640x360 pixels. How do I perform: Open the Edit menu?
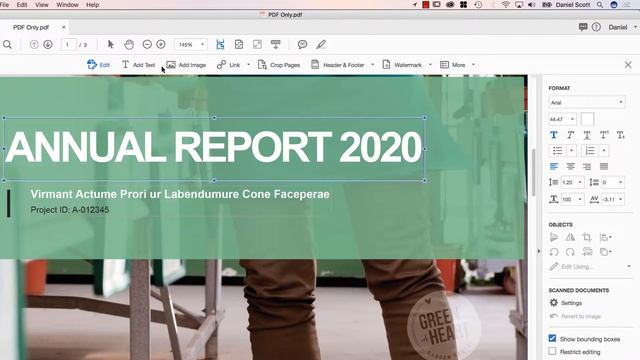coord(22,5)
